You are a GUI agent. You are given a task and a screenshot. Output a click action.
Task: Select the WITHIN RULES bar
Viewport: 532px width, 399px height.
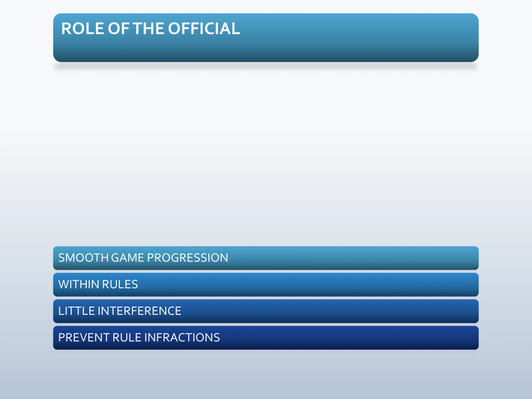(x=266, y=284)
